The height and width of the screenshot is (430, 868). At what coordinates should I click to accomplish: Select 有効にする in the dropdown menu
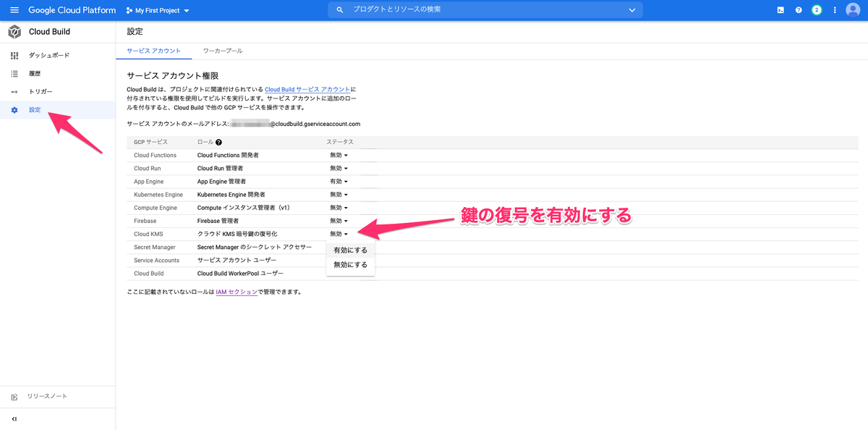point(351,250)
